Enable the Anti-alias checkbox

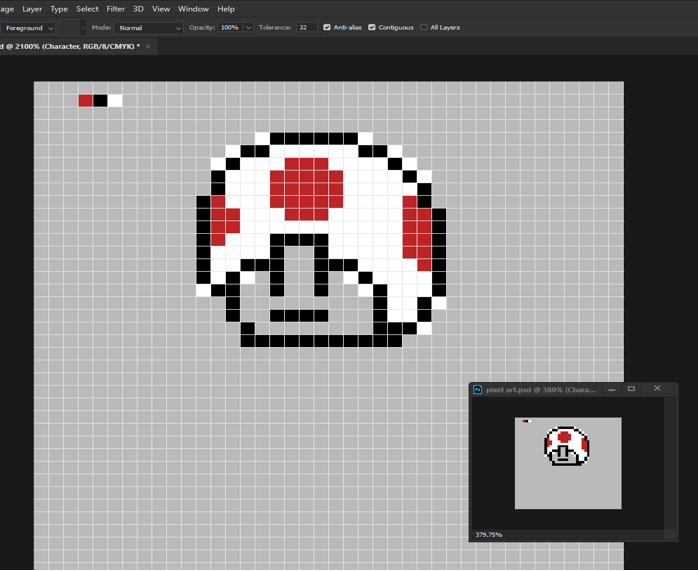327,28
